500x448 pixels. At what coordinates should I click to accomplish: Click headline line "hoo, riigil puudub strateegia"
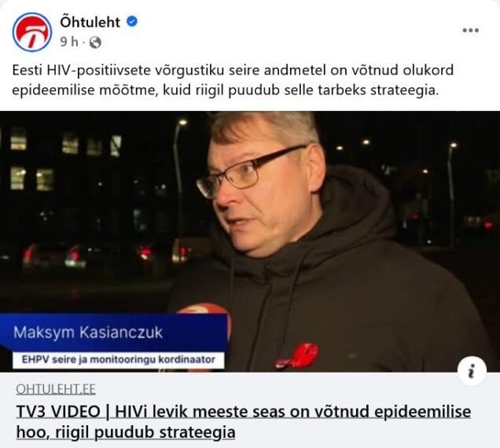126,432
